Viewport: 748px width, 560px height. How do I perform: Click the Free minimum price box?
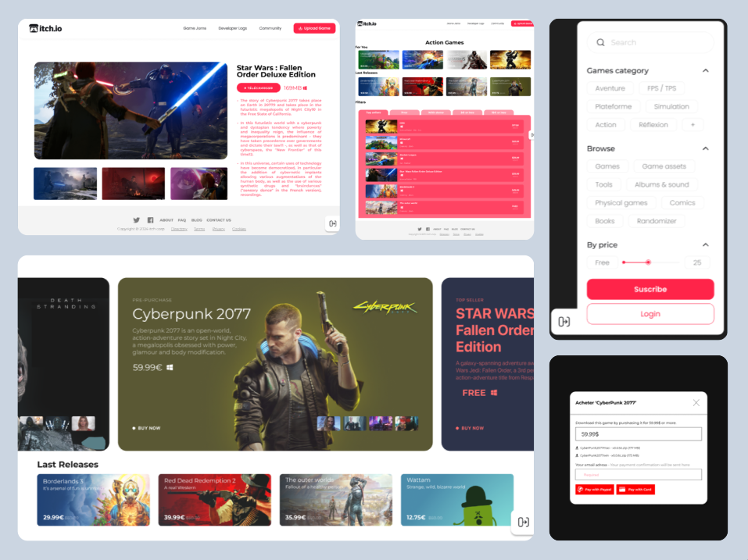pyautogui.click(x=602, y=262)
